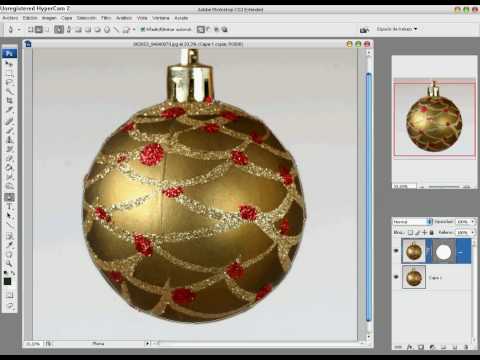Viewport: 480px width, 360px height.
Task: Open the layer Fill slider arrow
Action: click(x=472, y=232)
